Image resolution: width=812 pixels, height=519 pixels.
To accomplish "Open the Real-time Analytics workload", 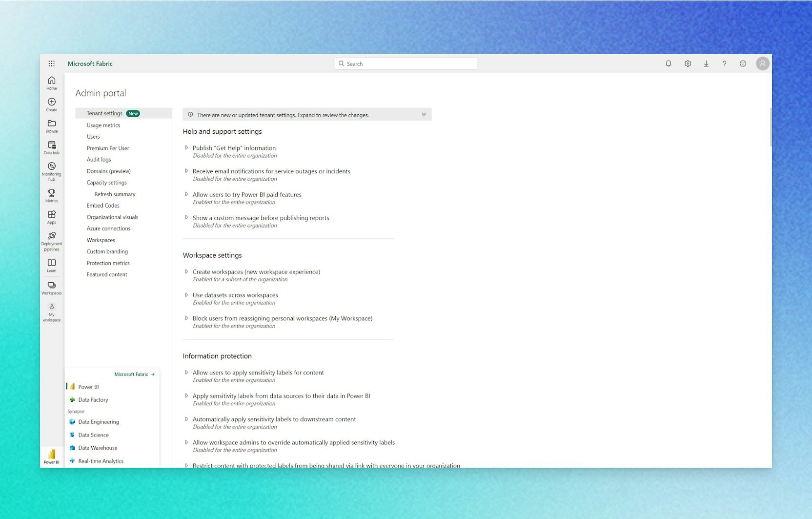I will 100,460.
